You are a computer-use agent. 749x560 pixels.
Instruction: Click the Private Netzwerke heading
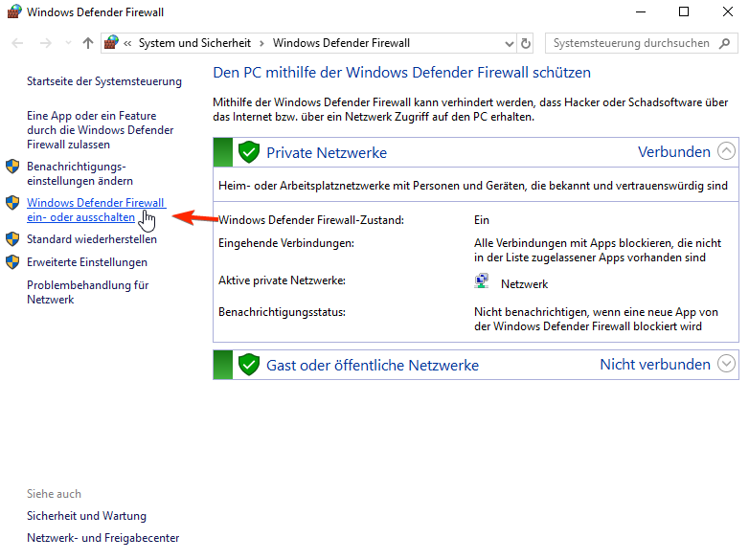327,153
